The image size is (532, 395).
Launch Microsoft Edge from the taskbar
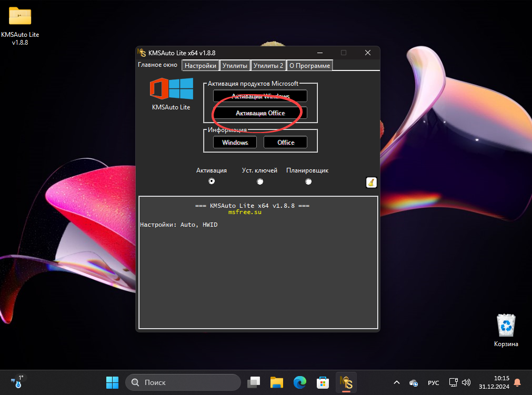[299, 382]
